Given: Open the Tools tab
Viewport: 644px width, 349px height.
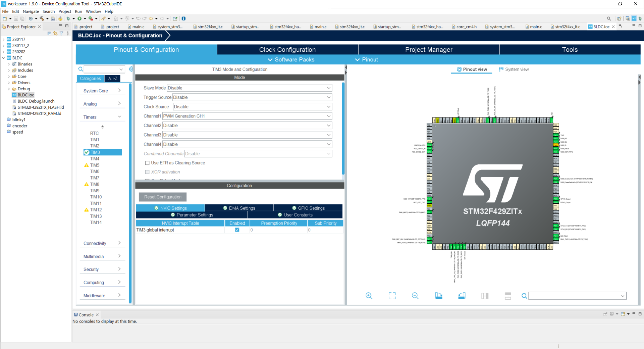Looking at the screenshot, I should (x=570, y=50).
